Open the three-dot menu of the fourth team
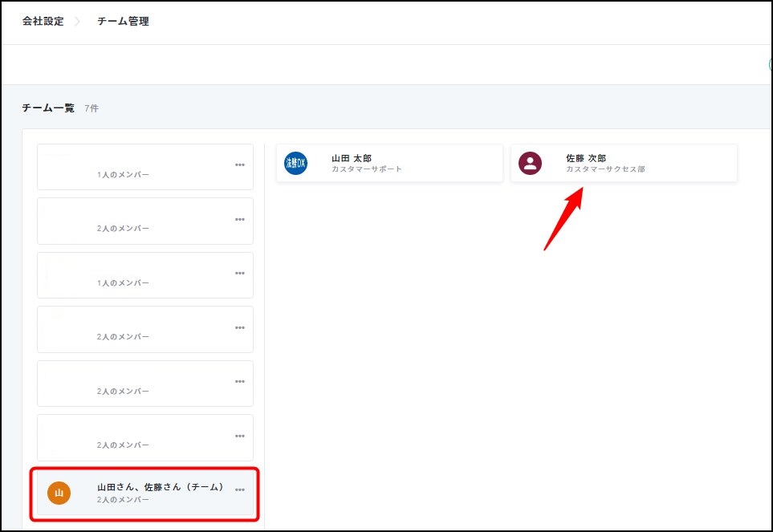The width and height of the screenshot is (773, 532). tap(240, 328)
